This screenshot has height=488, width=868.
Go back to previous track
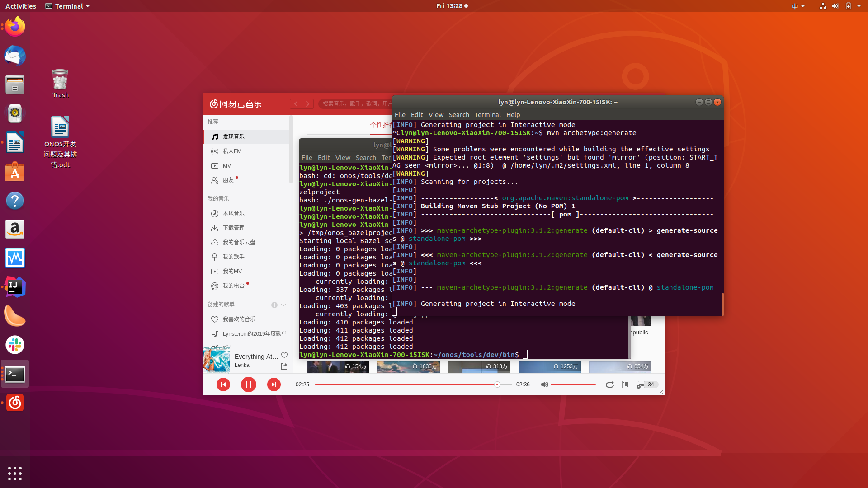coord(223,385)
